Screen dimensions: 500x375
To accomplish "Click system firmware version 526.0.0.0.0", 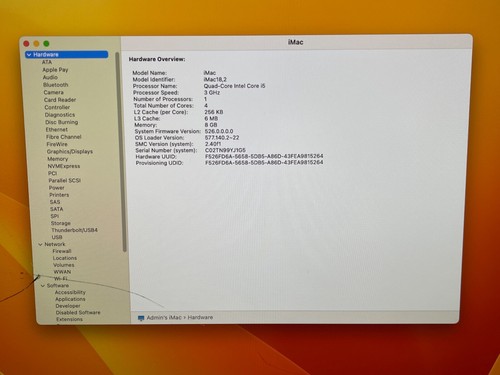I will (219, 131).
